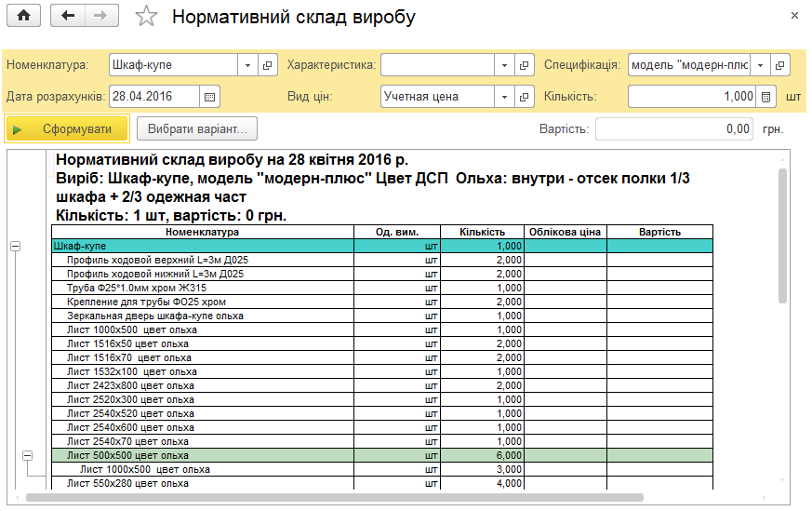Click the Кількість field showing 1,000
This screenshot has height=511, width=812.
(692, 97)
